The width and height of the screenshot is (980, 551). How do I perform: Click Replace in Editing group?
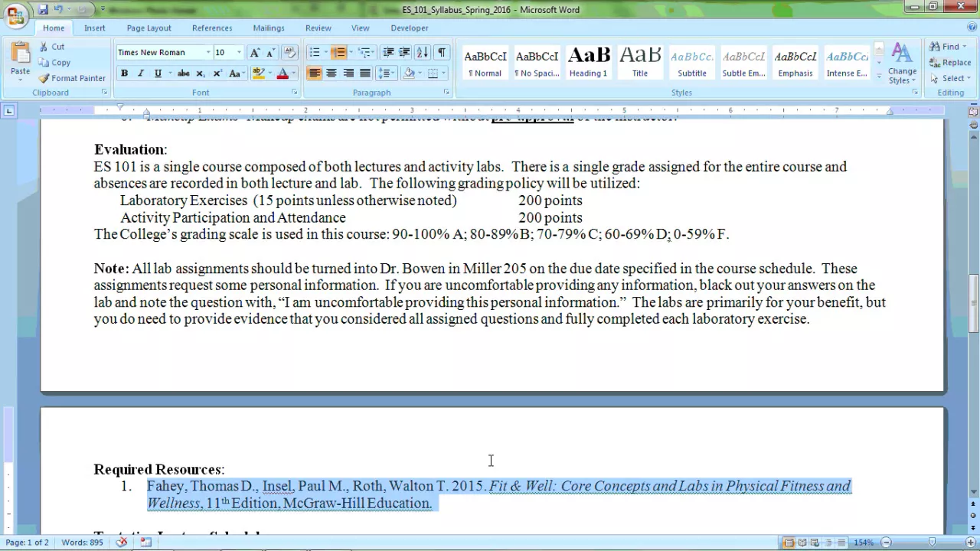tap(950, 63)
